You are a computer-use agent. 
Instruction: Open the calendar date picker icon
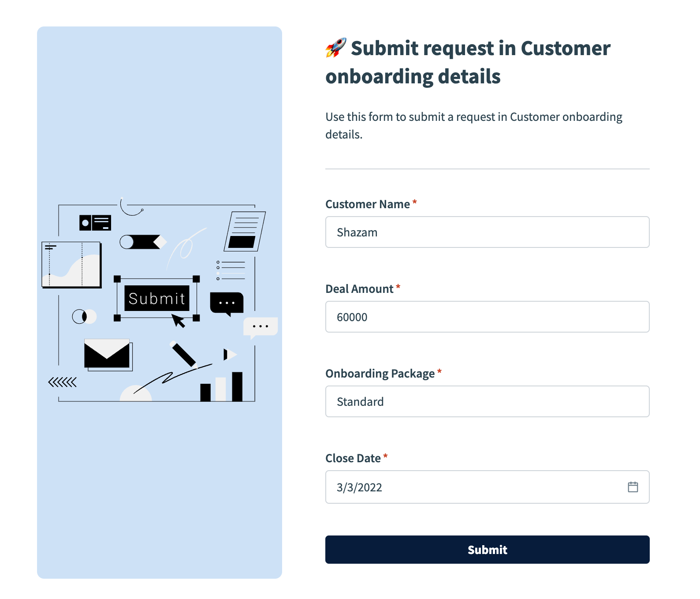click(x=633, y=487)
